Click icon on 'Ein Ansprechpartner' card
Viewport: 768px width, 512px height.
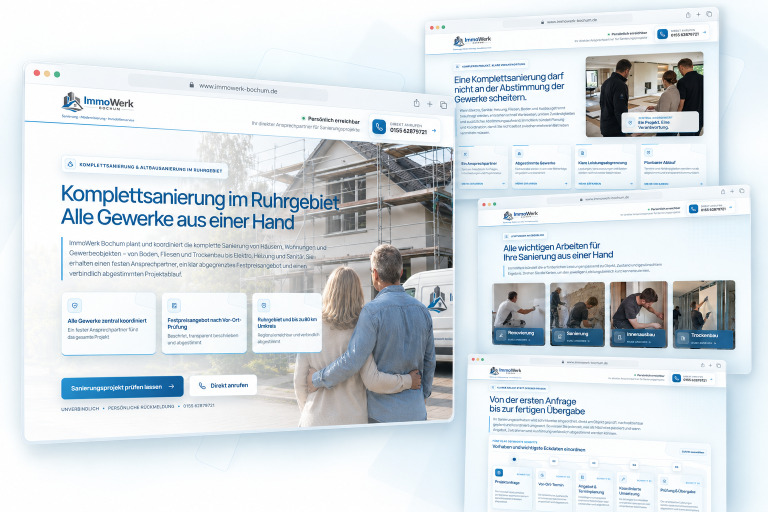465,154
